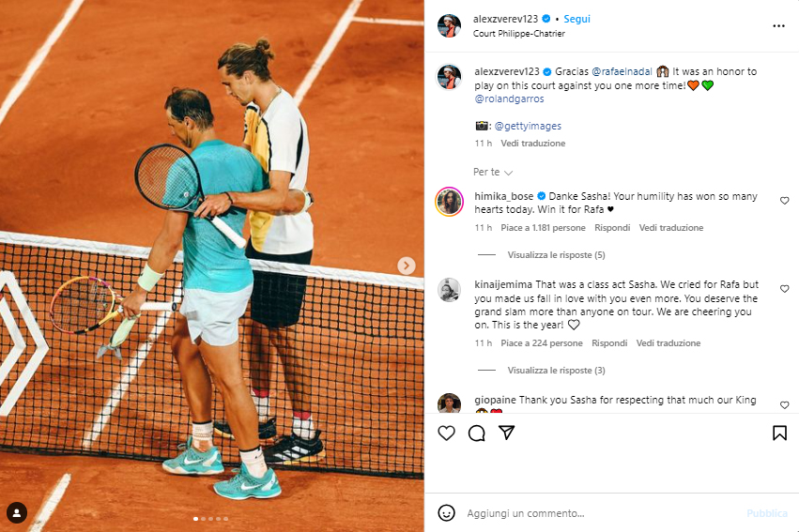Share post via paper plane icon
The width and height of the screenshot is (799, 532).
click(506, 433)
